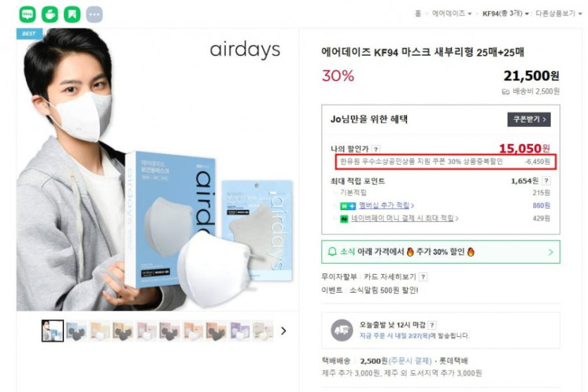Viewport: 588px width, 392px height.
Task: Click the bell 소식 notification icon
Action: (x=332, y=252)
